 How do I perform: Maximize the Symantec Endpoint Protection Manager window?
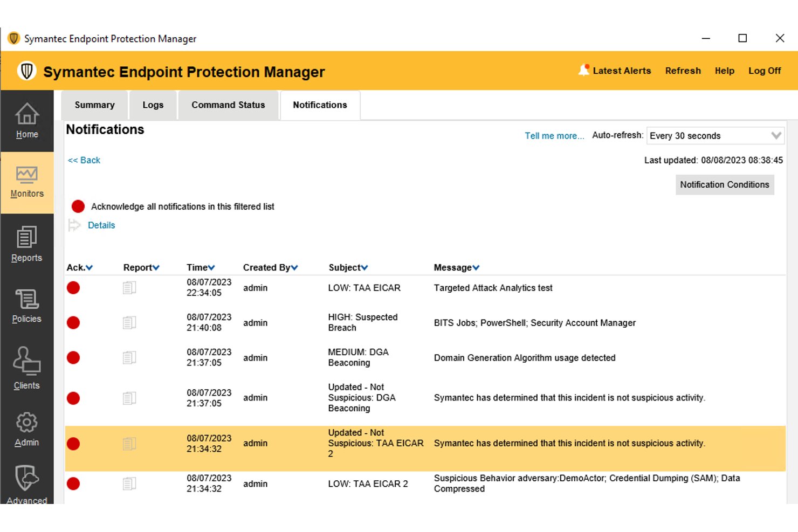[742, 38]
